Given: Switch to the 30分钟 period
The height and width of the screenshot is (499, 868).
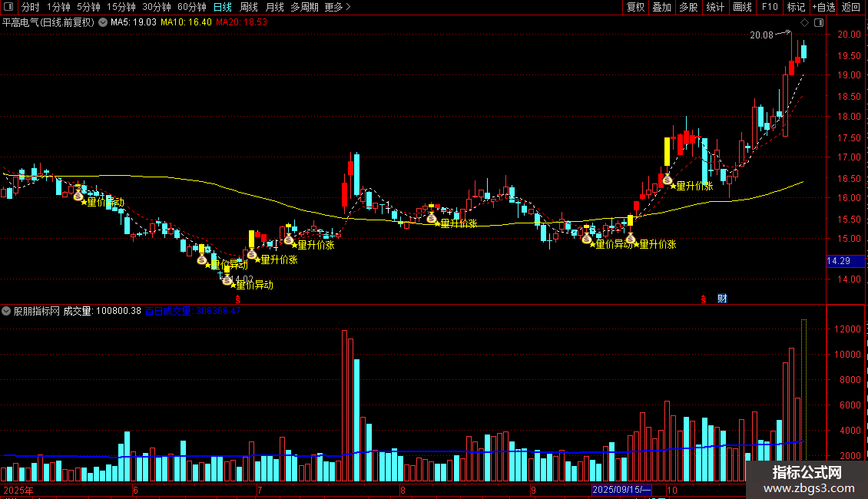Looking at the screenshot, I should pos(157,7).
